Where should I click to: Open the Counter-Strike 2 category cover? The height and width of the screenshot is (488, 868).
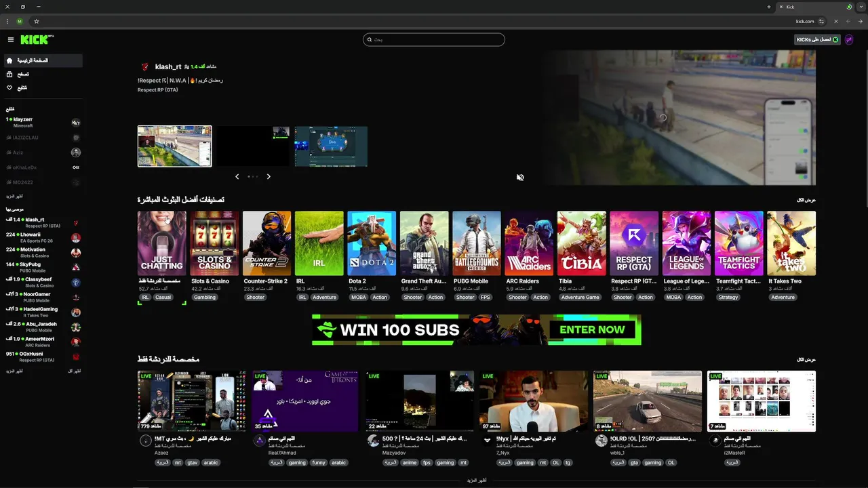pyautogui.click(x=267, y=243)
